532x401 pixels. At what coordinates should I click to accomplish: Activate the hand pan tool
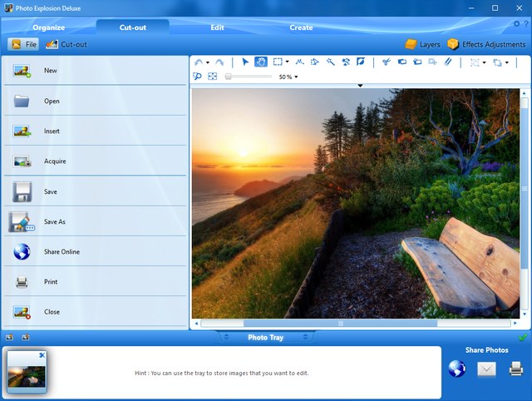260,62
